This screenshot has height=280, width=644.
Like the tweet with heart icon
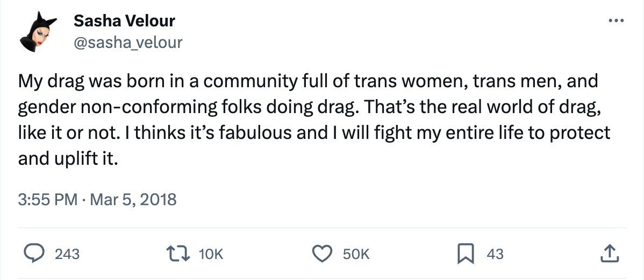(323, 254)
